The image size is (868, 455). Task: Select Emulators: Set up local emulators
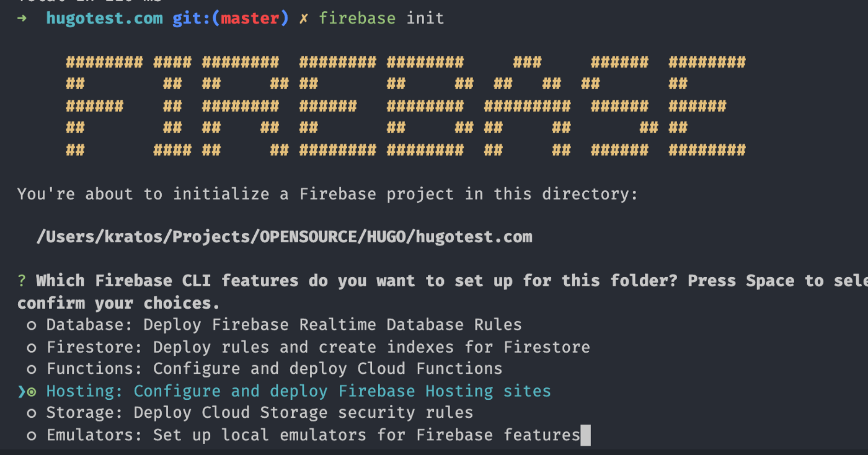313,435
